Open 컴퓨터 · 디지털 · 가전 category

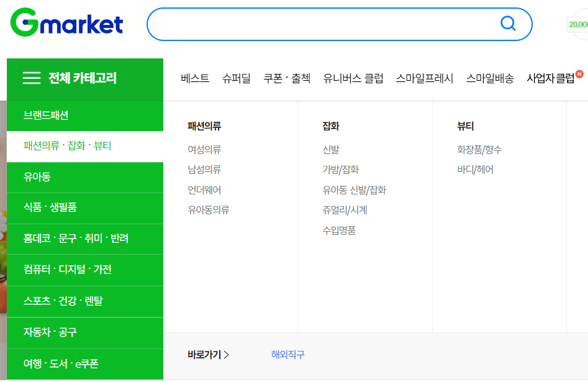point(85,270)
